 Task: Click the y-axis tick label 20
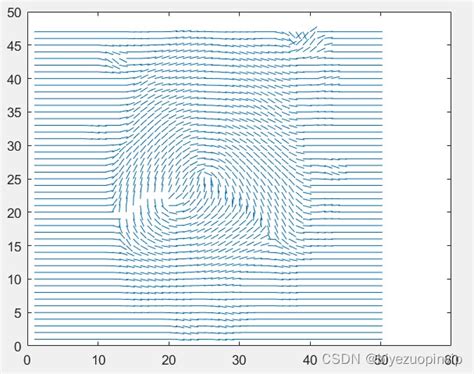coord(14,213)
